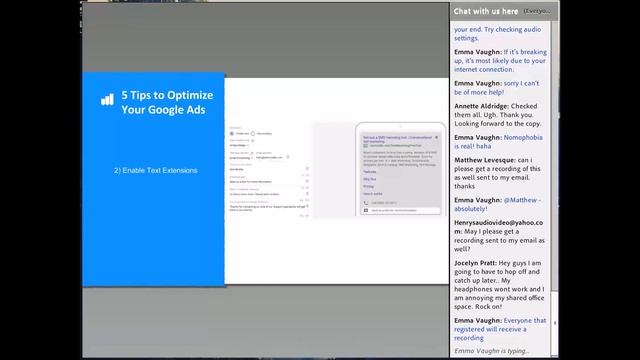Click Henrysaudiovideo@yahoo.com chat message
640x360 pixels.
click(499, 236)
